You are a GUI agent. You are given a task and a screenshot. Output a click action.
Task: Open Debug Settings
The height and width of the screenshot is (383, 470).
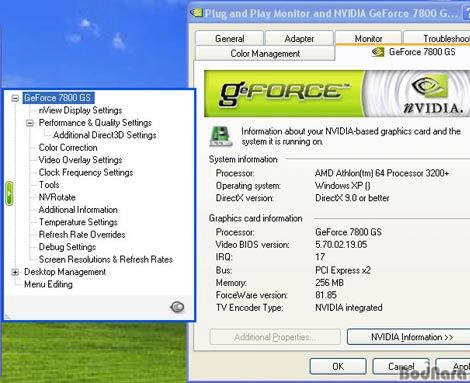pyautogui.click(x=67, y=247)
